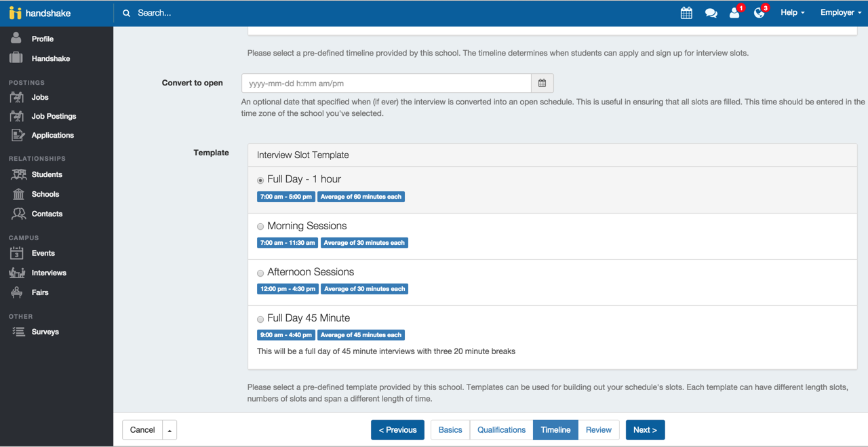Go back with the Previous button
The height and width of the screenshot is (447, 868).
click(397, 430)
